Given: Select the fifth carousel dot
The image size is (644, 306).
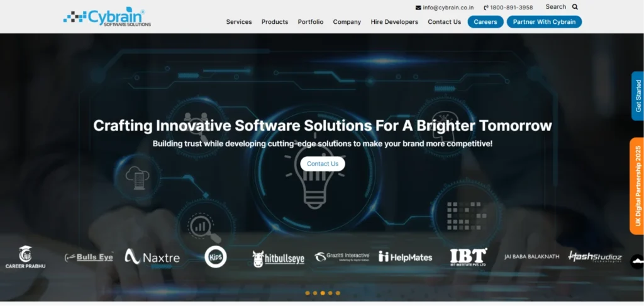Looking at the screenshot, I should tap(338, 293).
